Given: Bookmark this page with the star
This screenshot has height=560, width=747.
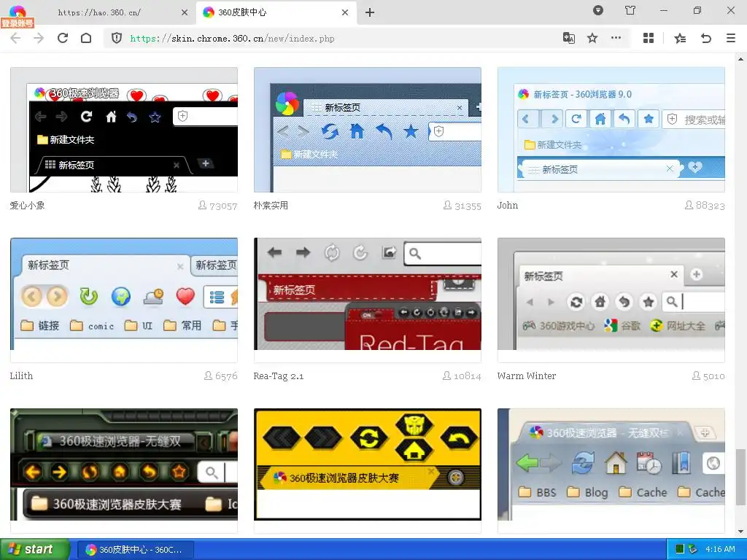Looking at the screenshot, I should click(x=592, y=38).
